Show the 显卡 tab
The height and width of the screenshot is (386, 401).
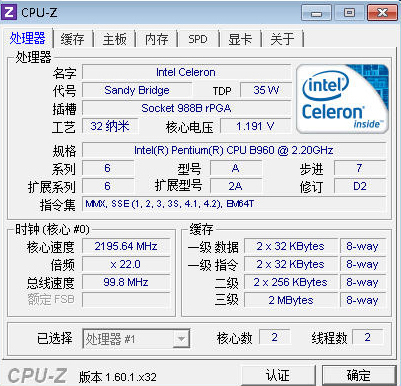240,39
